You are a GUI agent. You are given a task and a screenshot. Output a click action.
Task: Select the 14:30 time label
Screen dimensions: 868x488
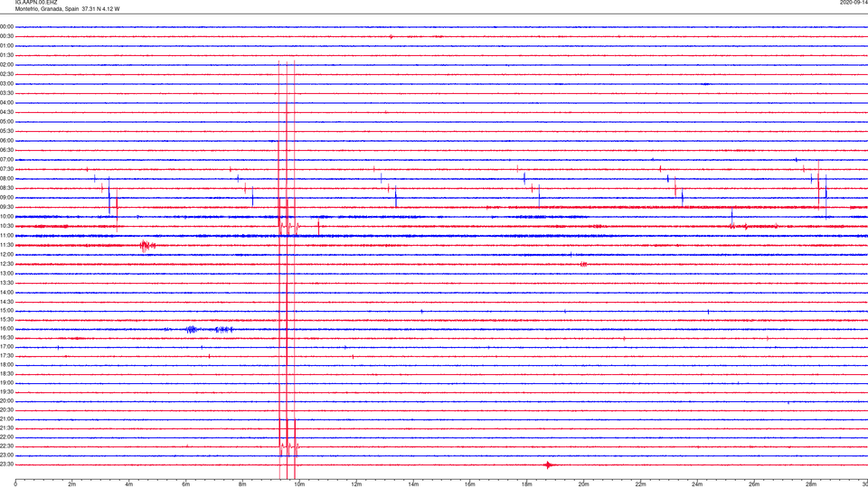tap(6, 302)
